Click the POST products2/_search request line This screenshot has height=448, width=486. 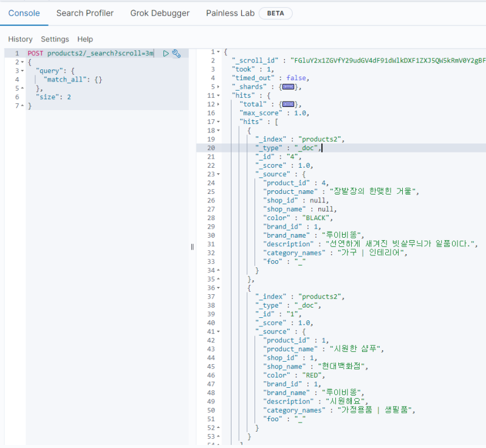[x=91, y=53]
